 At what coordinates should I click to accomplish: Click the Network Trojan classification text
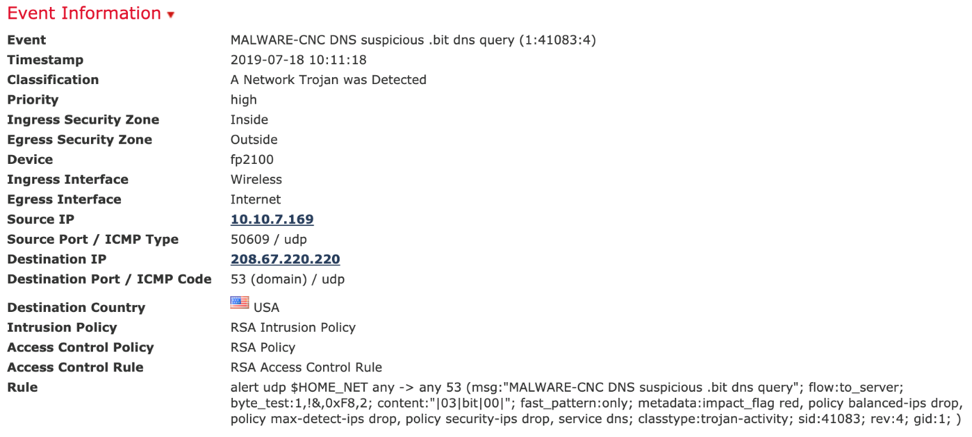coord(328,80)
